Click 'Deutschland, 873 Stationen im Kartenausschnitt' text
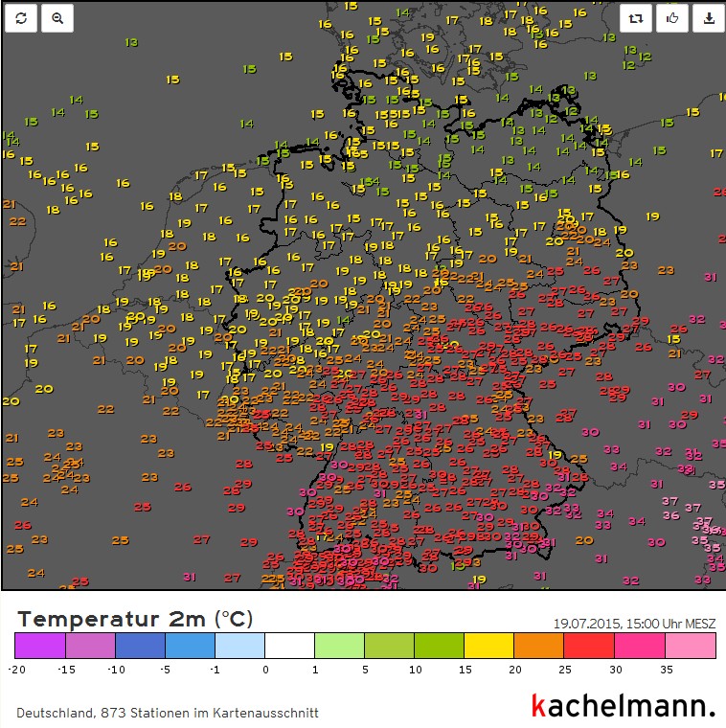 [168, 713]
